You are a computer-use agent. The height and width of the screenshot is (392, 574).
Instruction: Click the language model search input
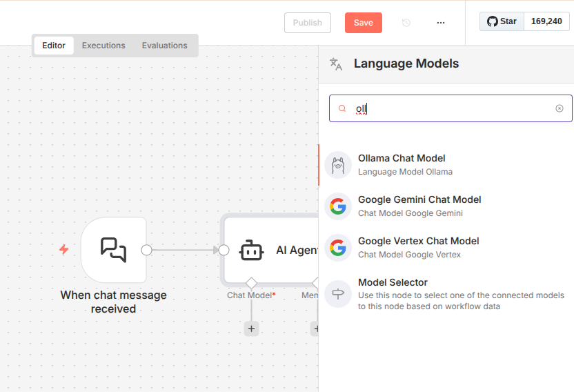(448, 108)
